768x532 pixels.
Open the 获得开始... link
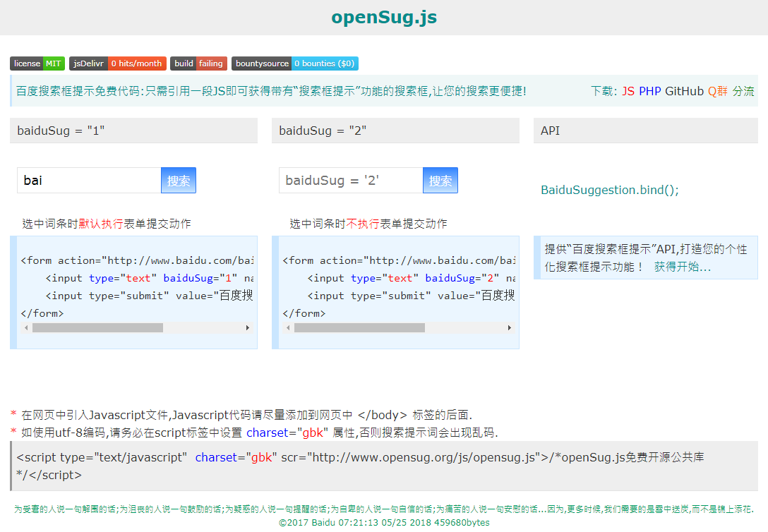click(x=683, y=267)
